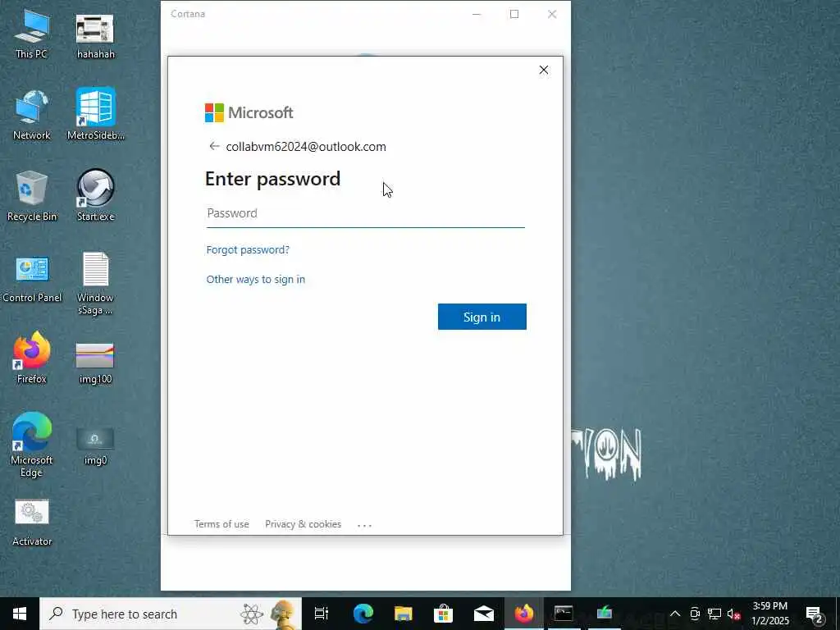Open Task View from the taskbar
Screen dimensions: 840x630
point(322,614)
